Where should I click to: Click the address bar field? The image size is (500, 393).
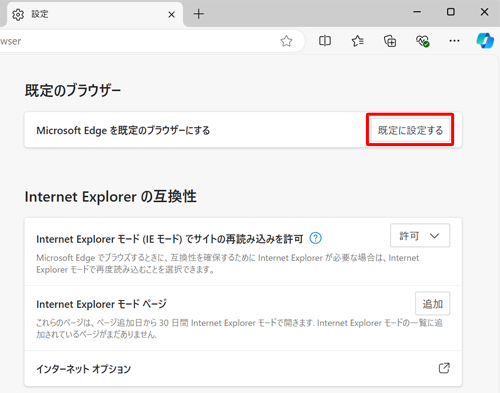(152, 41)
